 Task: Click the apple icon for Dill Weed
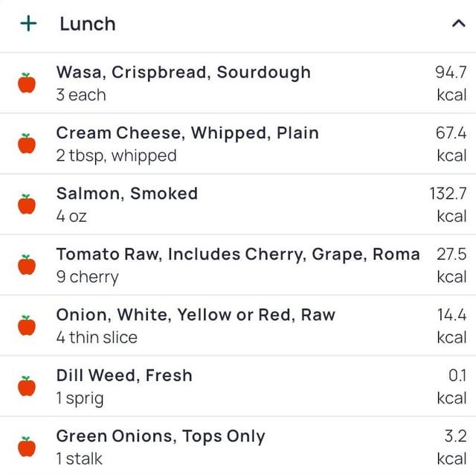point(27,386)
